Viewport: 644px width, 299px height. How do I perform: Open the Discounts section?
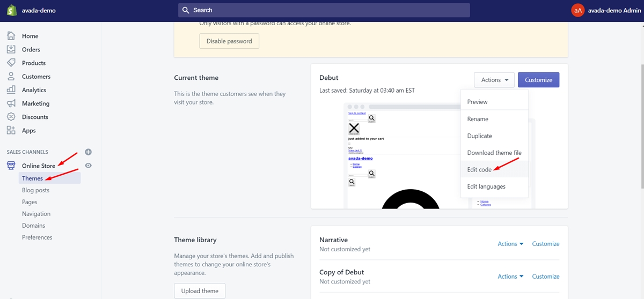(35, 117)
